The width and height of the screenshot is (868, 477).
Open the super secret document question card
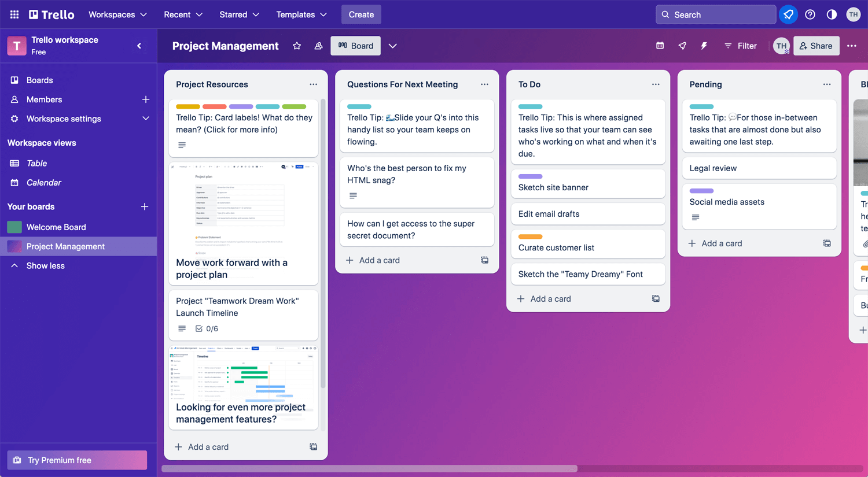pos(417,230)
